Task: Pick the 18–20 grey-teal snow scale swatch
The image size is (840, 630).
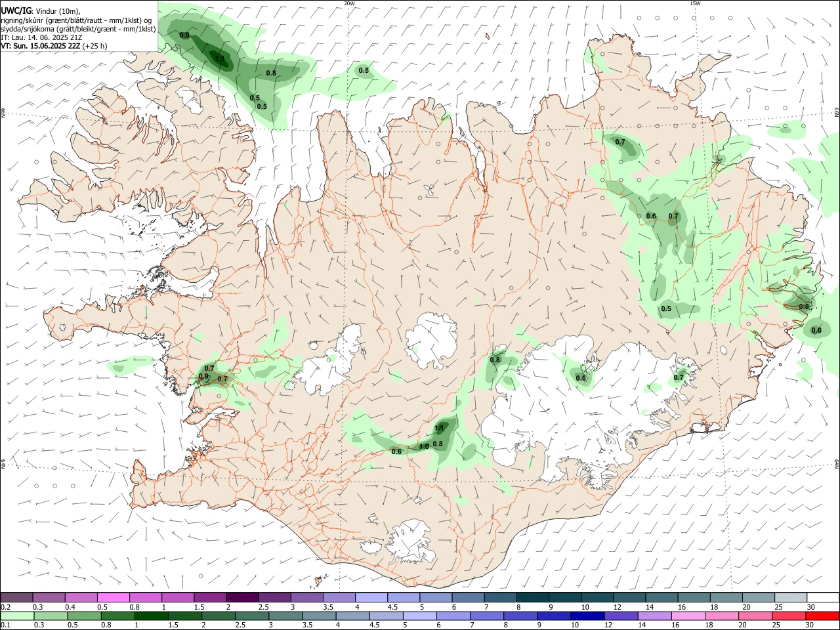Action: [x=726, y=597]
